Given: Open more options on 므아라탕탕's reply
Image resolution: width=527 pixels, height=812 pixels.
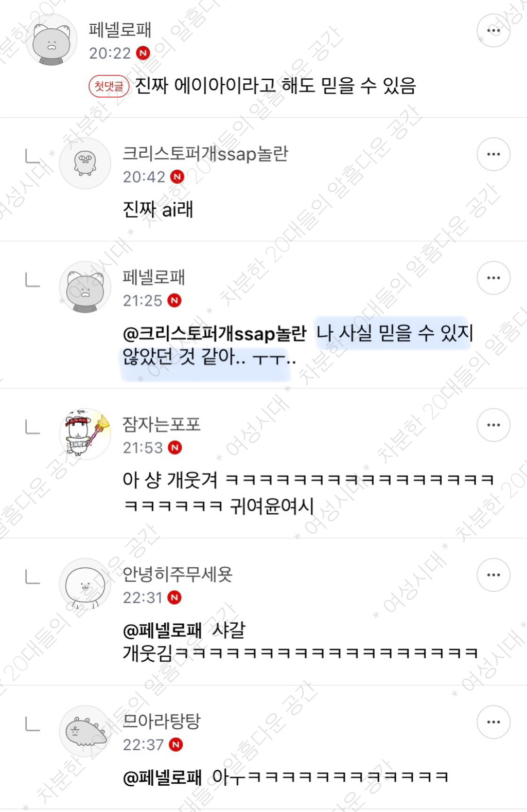Looking at the screenshot, I should (x=494, y=722).
